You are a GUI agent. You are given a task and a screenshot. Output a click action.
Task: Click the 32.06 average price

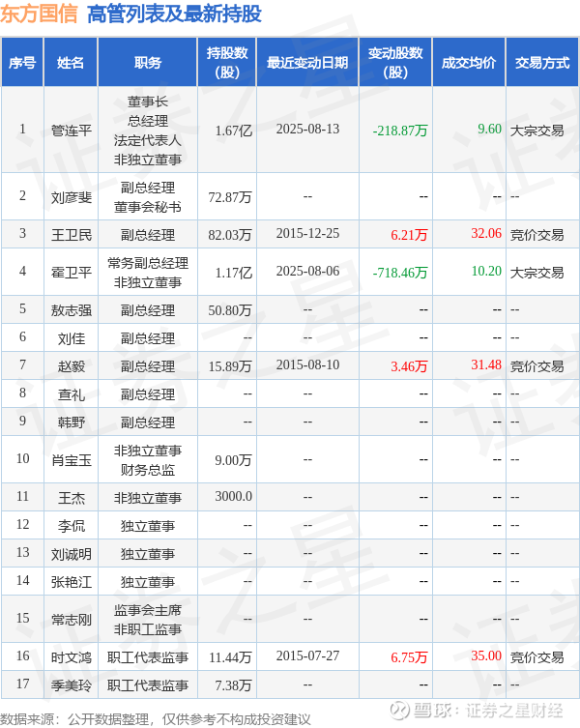tap(486, 233)
